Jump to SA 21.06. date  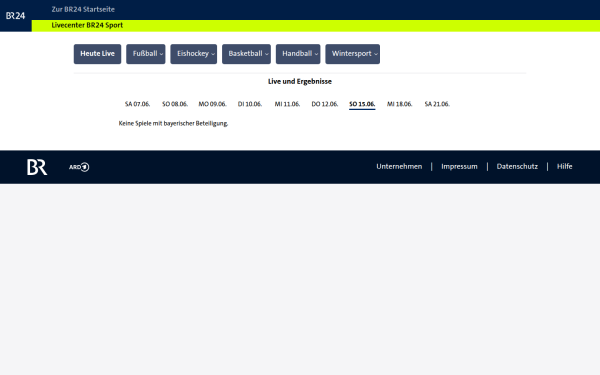click(x=437, y=104)
